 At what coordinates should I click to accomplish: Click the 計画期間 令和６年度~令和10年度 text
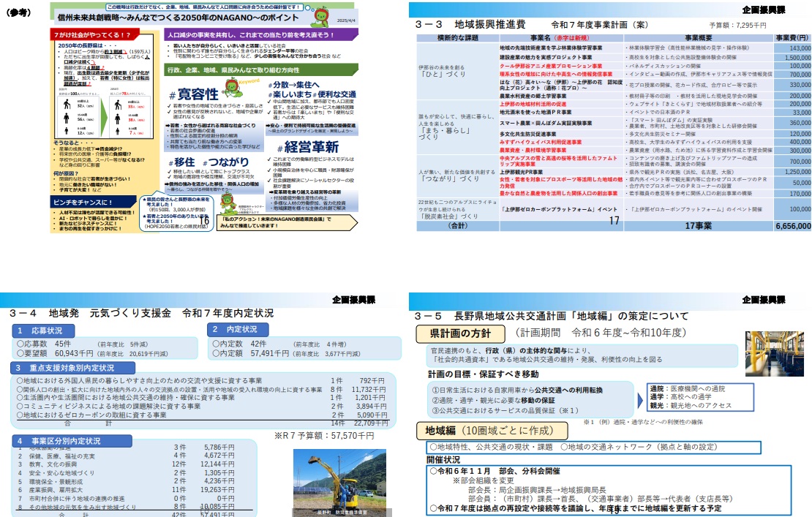(x=601, y=333)
